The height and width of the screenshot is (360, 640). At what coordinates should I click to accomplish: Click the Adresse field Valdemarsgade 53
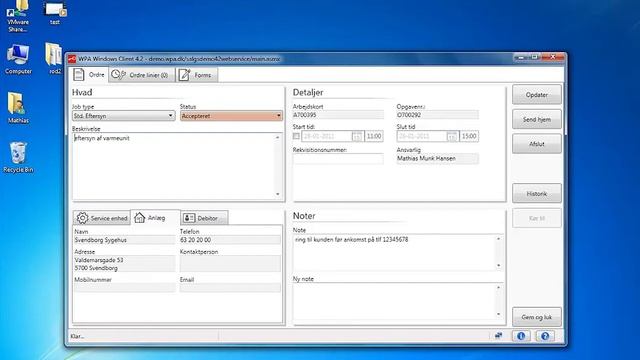(124, 264)
